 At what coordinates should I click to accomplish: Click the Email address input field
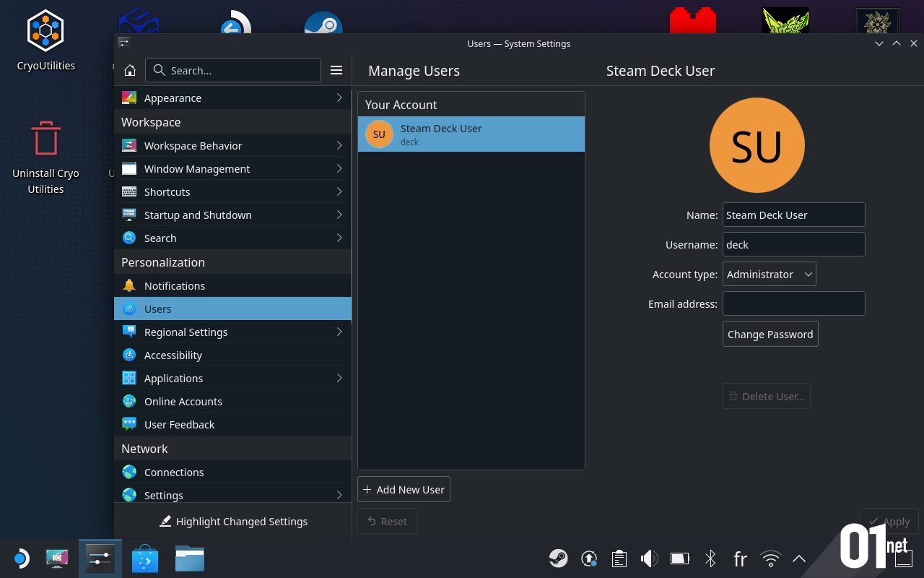tap(793, 303)
